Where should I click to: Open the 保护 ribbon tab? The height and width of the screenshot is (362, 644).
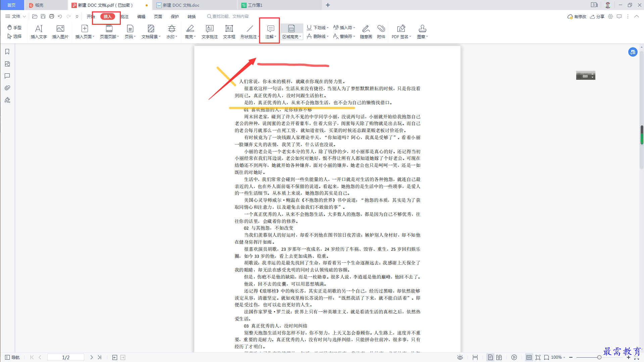(x=175, y=16)
